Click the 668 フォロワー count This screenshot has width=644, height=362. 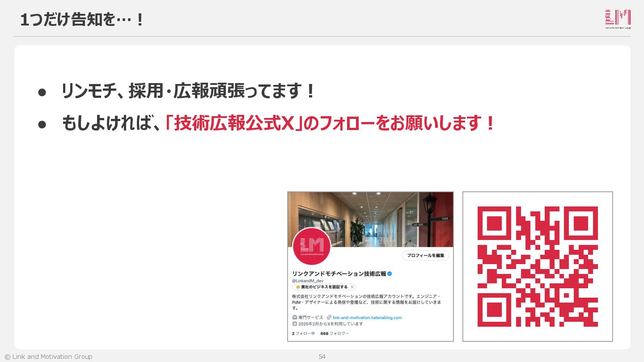click(335, 333)
